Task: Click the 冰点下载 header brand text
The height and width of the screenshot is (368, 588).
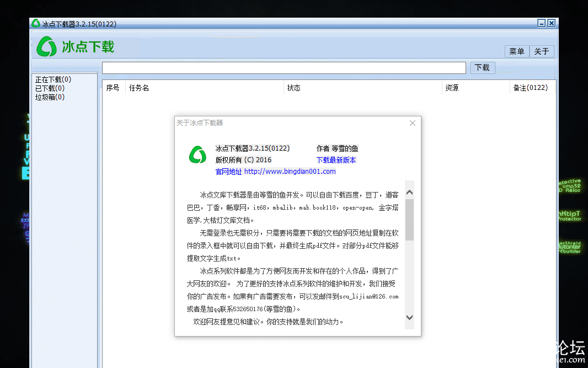Action: point(88,47)
